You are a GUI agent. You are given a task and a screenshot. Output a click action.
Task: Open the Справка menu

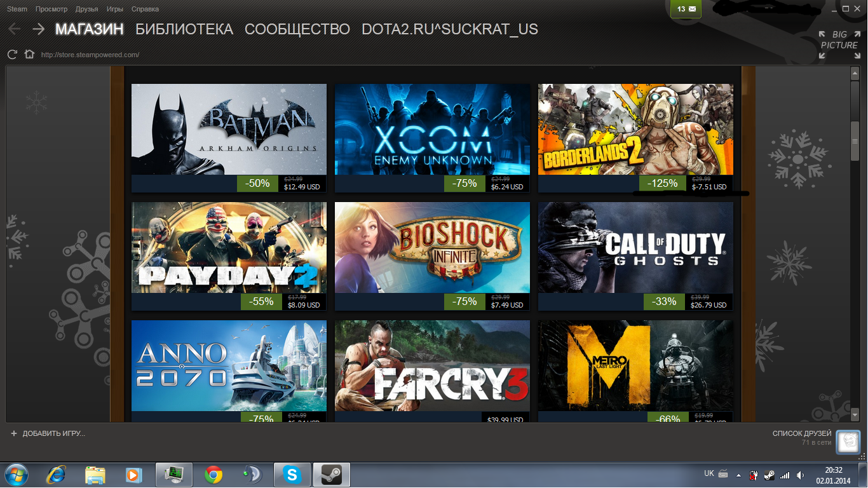145,9
